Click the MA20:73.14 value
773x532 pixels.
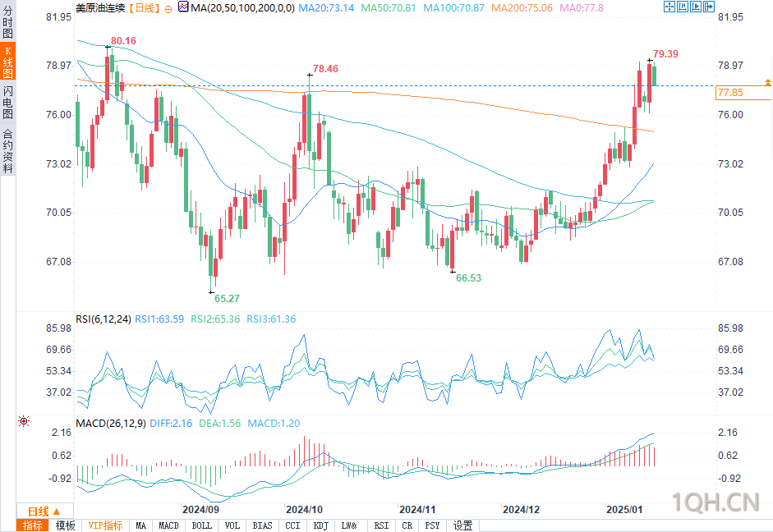click(x=326, y=8)
